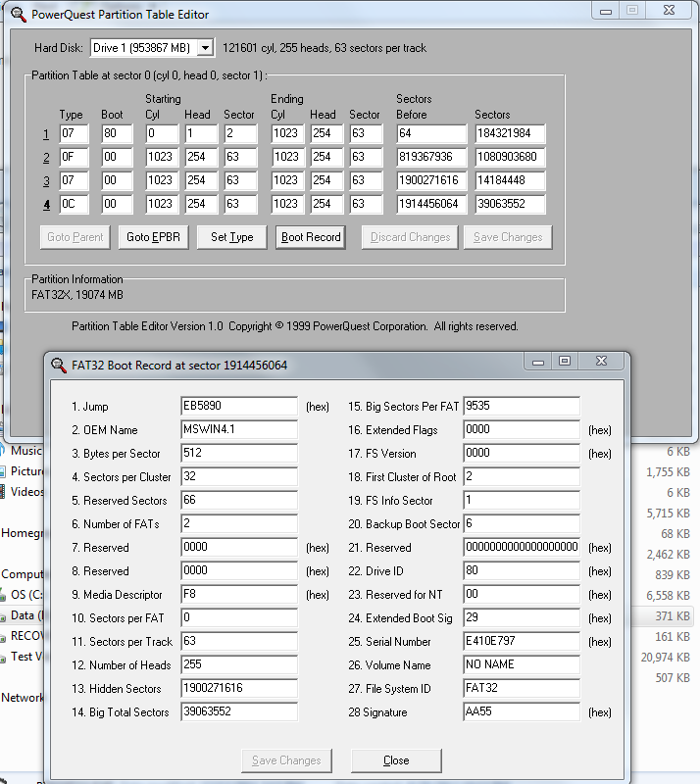This screenshot has height=784, width=700.
Task: Select Music in the Explorer sidebar
Action: 25,451
